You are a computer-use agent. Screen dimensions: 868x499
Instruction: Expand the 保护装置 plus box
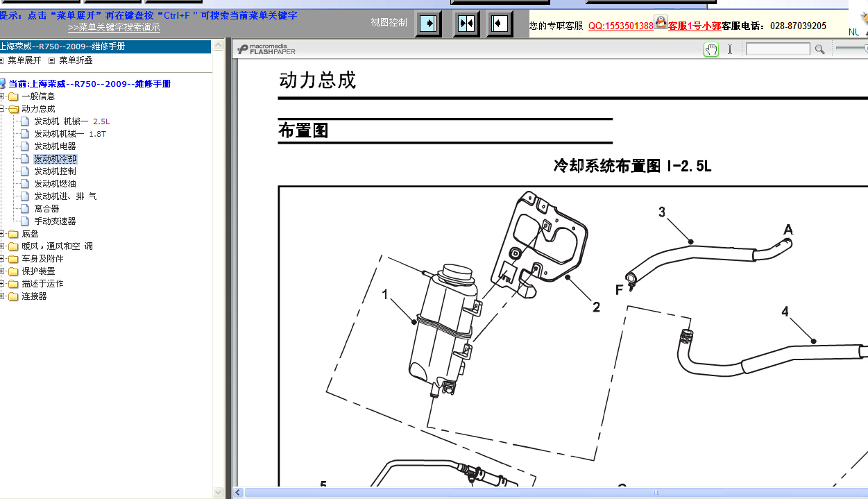click(3, 271)
